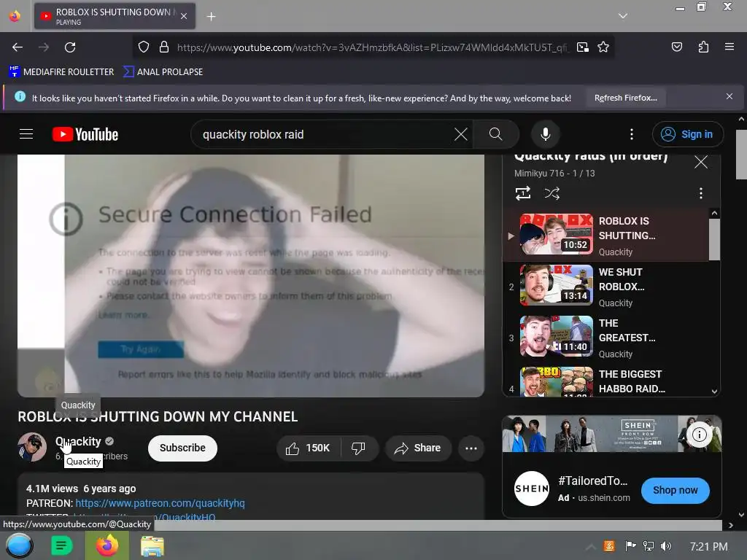This screenshot has width=747, height=560.
Task: Expand the list all tabs chevron
Action: [623, 16]
